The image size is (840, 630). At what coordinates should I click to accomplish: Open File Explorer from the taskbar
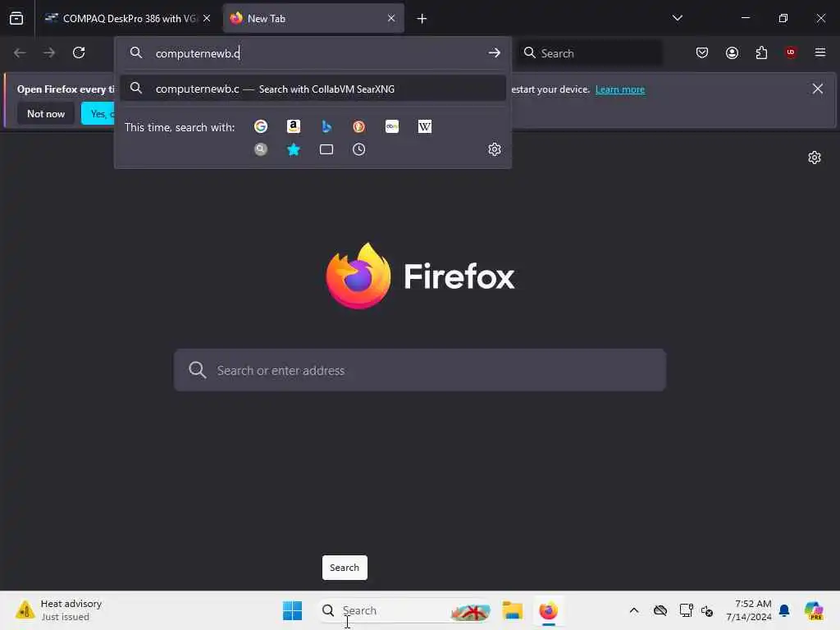pyautogui.click(x=513, y=610)
